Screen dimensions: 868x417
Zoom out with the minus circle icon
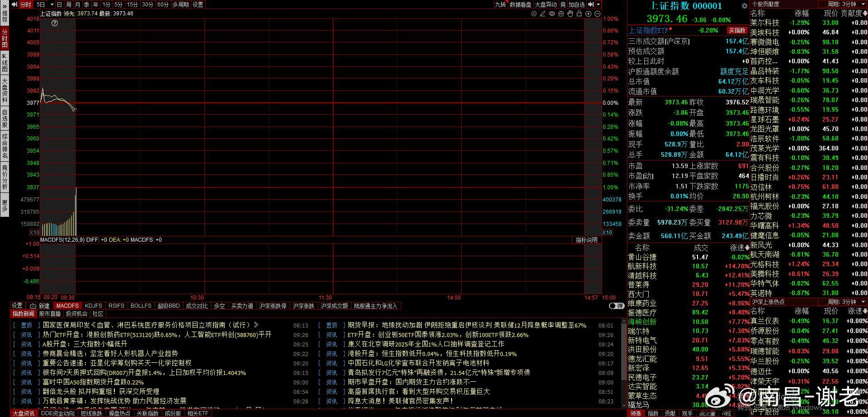click(597, 14)
